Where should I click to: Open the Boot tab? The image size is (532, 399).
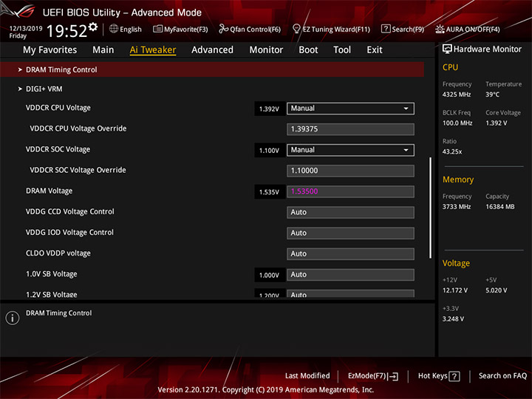click(308, 50)
